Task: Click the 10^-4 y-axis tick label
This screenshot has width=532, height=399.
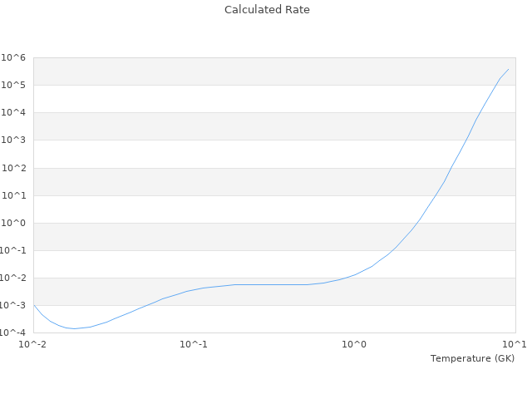Action: (x=12, y=332)
